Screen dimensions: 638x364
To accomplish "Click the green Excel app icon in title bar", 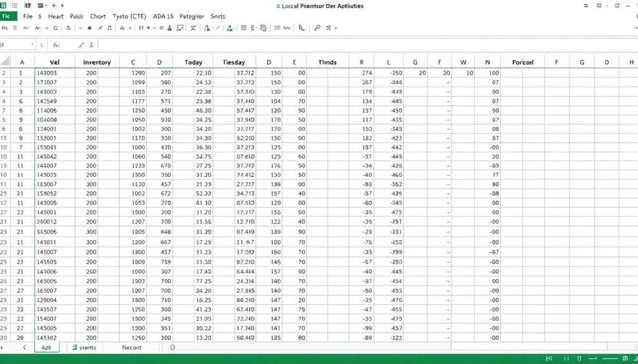I will pos(3,6).
